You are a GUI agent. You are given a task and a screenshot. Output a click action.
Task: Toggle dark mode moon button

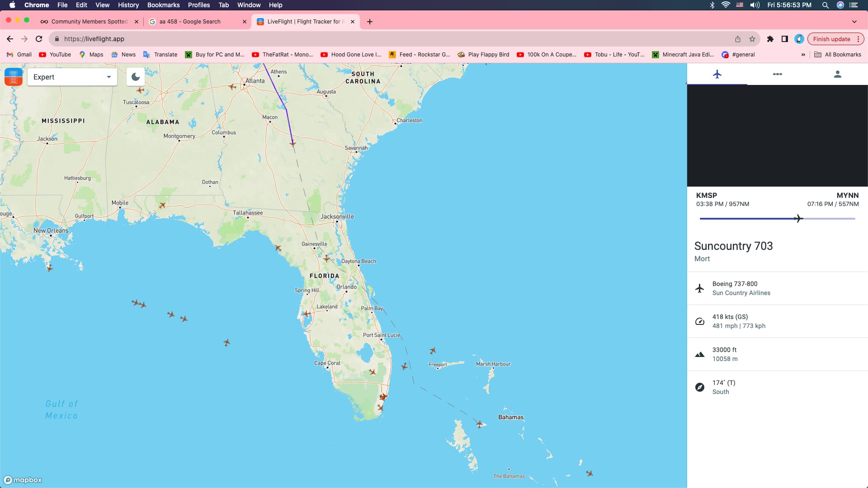pos(135,77)
